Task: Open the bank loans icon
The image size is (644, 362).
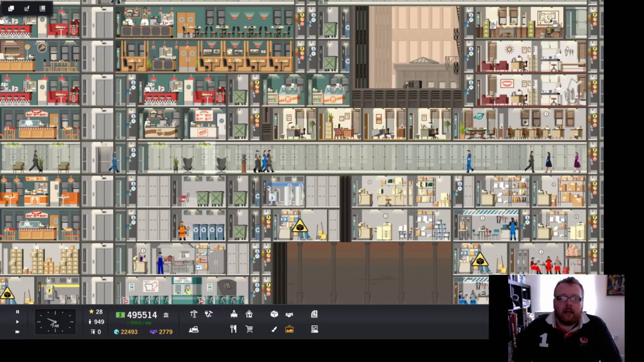Action: tap(166, 315)
